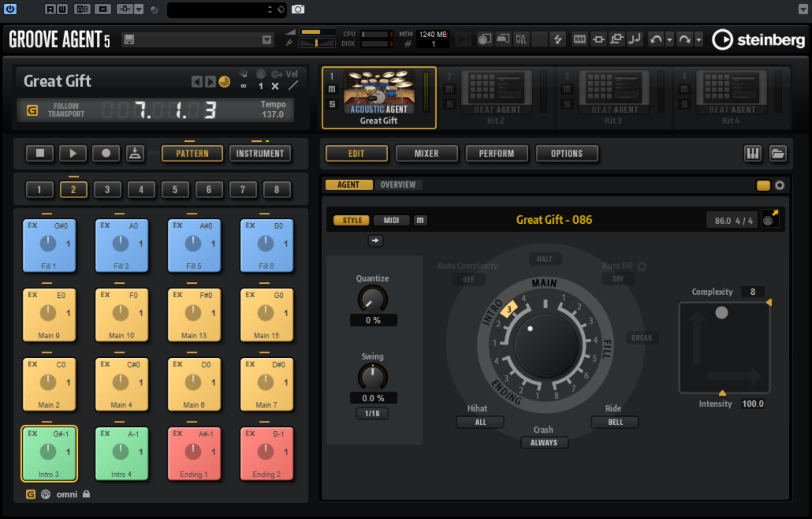
Task: Adjust the master tune slider
Action: (x=317, y=43)
